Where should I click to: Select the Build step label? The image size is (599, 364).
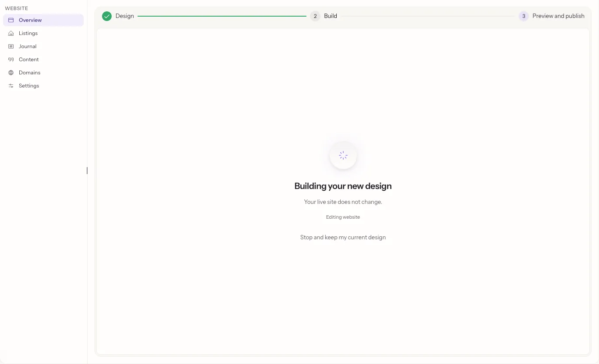331,16
